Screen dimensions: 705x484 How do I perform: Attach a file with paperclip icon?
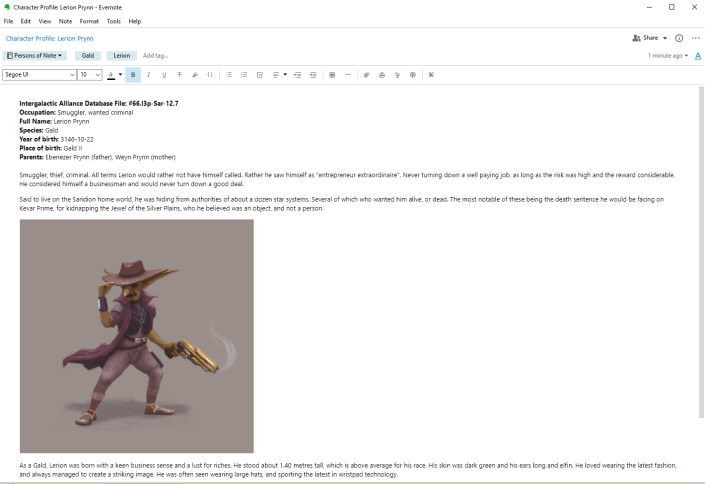pos(366,75)
